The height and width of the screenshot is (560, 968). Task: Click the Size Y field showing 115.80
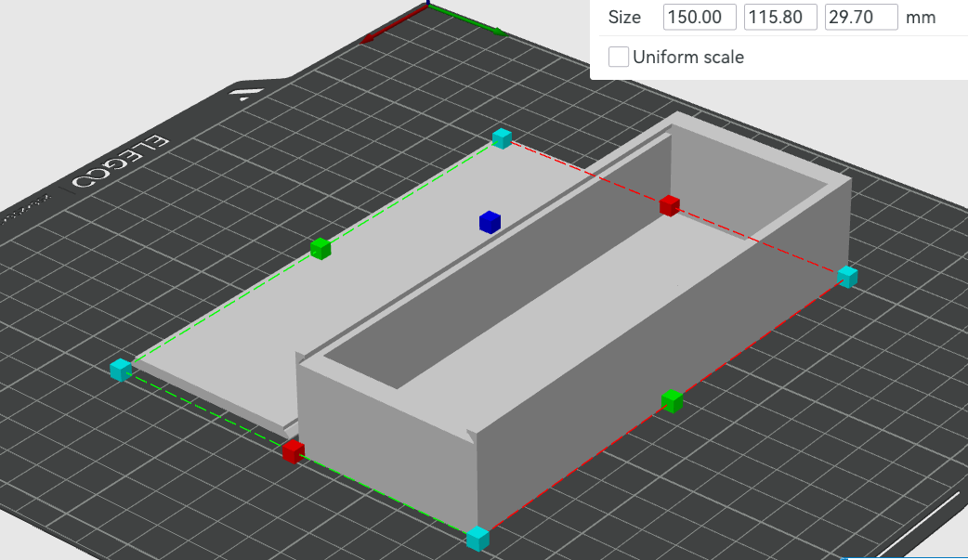[x=780, y=17]
